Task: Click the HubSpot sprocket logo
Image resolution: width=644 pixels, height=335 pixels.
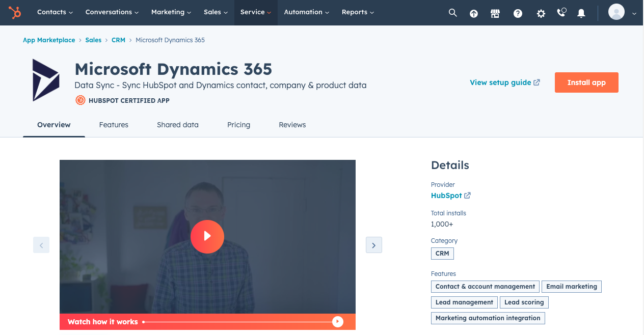Action: coord(15,13)
